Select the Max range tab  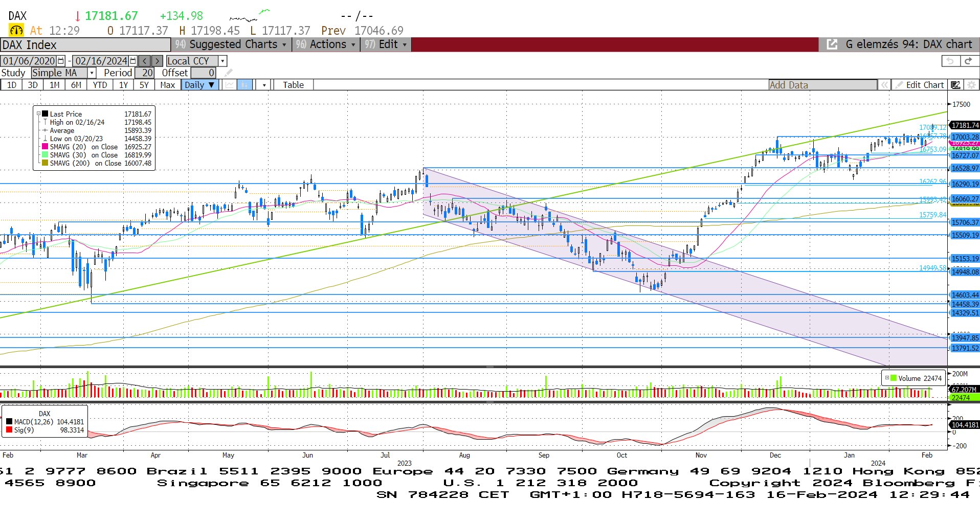pos(167,85)
